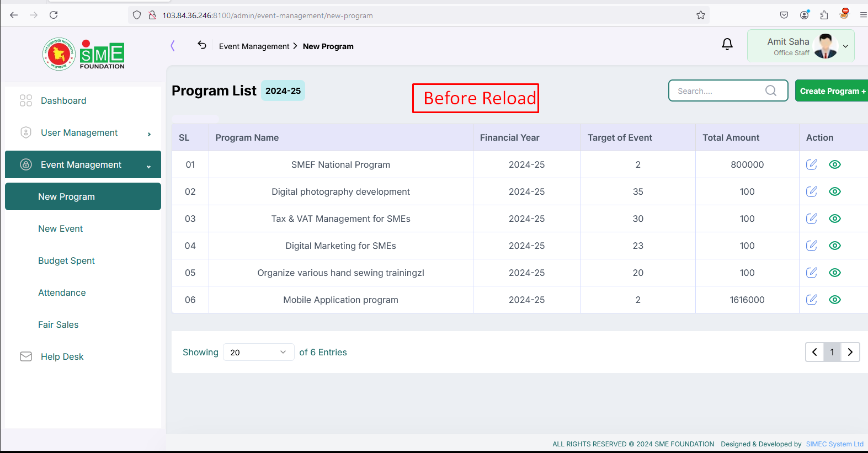The image size is (868, 453).
Task: Open the Pocket save icon
Action: 784,15
